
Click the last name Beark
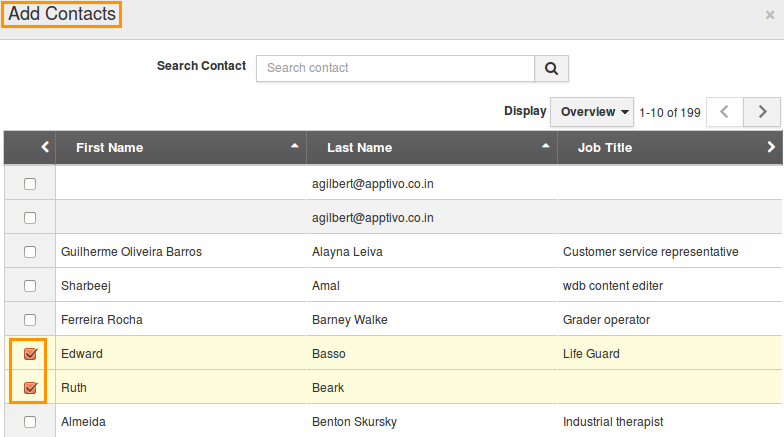click(328, 388)
